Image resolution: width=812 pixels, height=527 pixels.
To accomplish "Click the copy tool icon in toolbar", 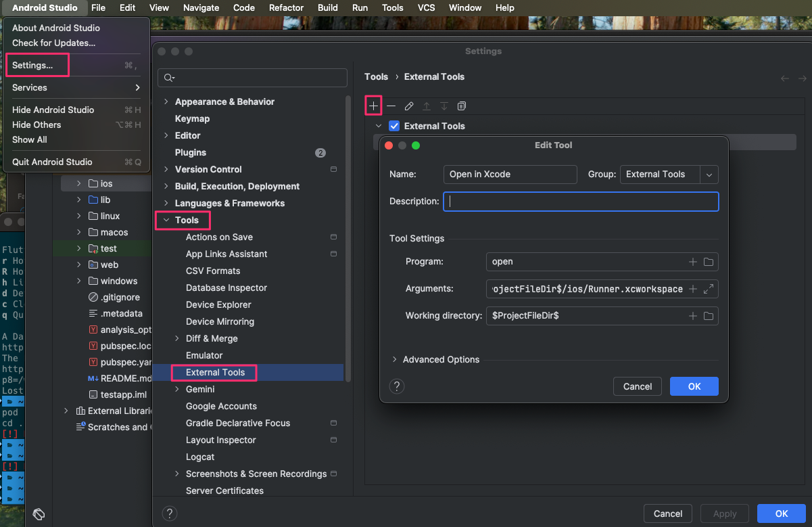I will pyautogui.click(x=462, y=106).
